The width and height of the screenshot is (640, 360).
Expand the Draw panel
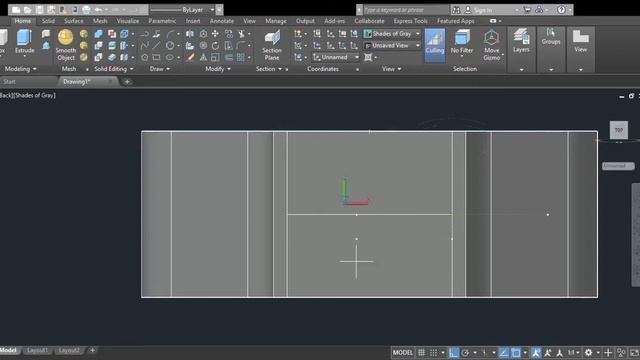pyautogui.click(x=160, y=69)
